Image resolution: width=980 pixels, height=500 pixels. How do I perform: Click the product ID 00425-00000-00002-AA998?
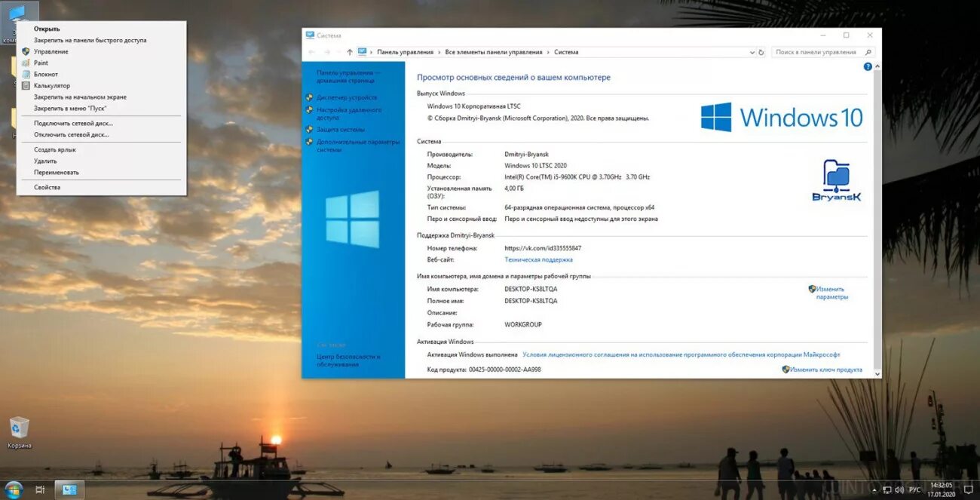[504, 370]
